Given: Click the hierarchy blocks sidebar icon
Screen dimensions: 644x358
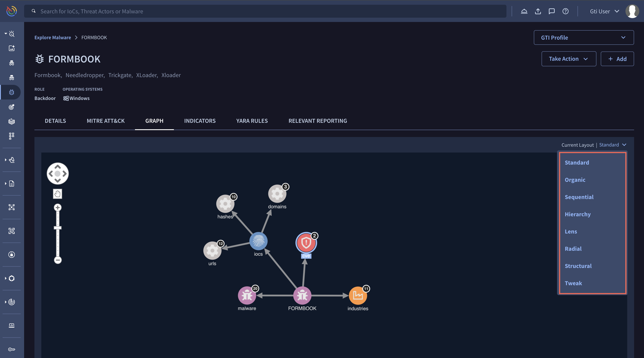Looking at the screenshot, I should point(12,136).
